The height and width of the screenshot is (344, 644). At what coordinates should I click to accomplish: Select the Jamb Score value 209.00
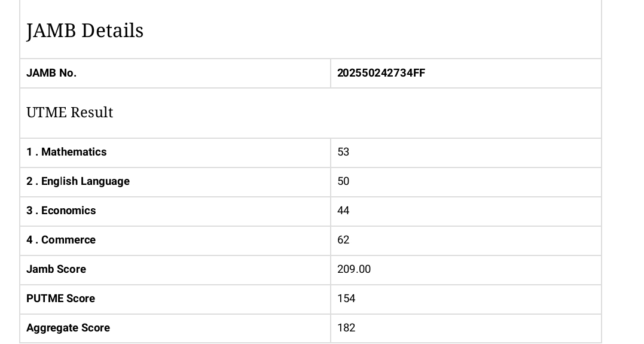[x=354, y=269]
